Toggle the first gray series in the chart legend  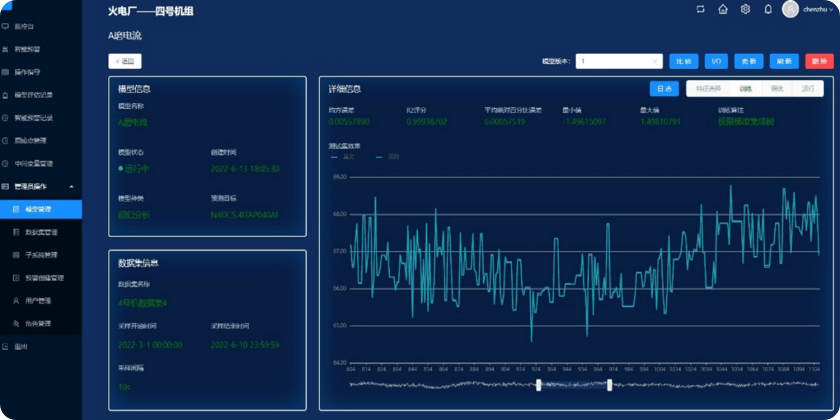pos(339,157)
